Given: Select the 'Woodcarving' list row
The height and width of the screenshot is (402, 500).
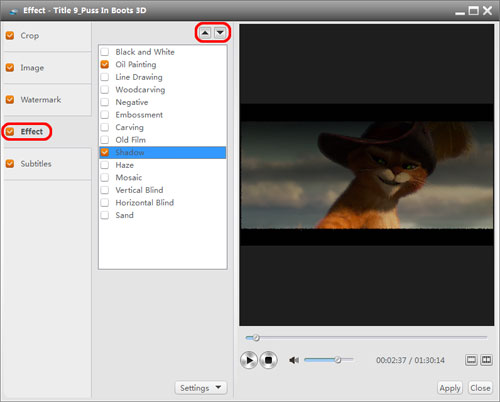Looking at the screenshot, I should point(163,89).
